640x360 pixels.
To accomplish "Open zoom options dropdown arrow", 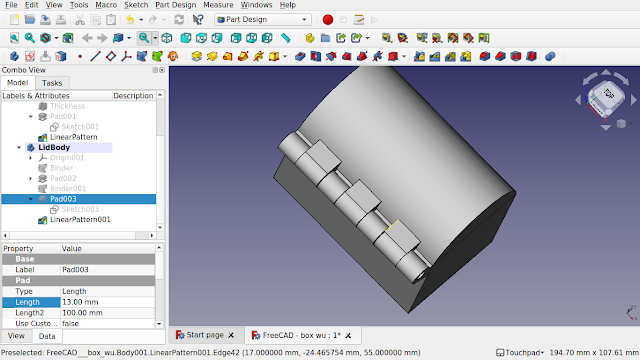I will point(155,38).
